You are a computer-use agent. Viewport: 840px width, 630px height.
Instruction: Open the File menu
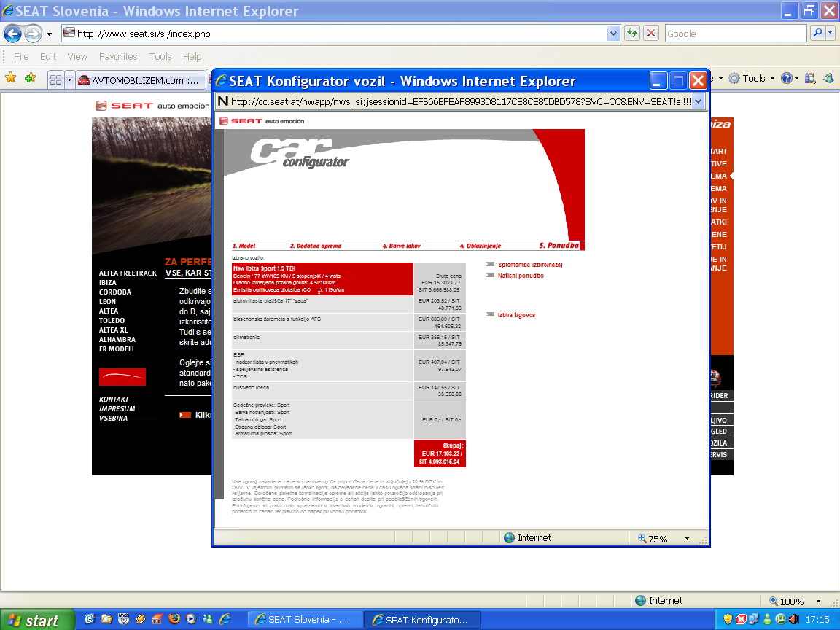coord(21,56)
